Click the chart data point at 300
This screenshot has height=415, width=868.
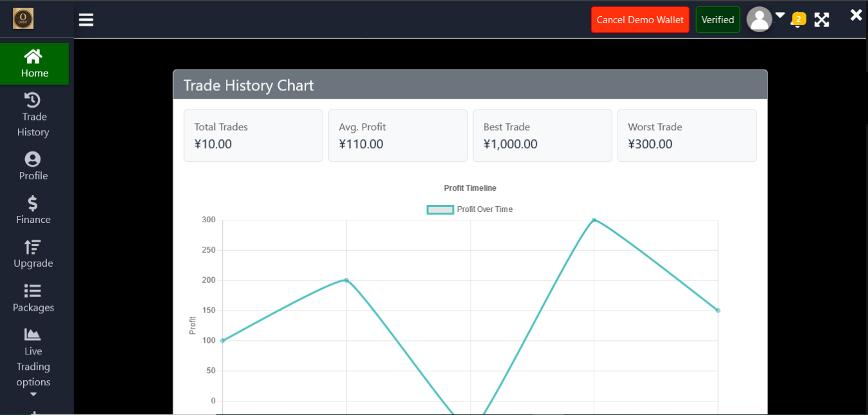[x=594, y=220]
